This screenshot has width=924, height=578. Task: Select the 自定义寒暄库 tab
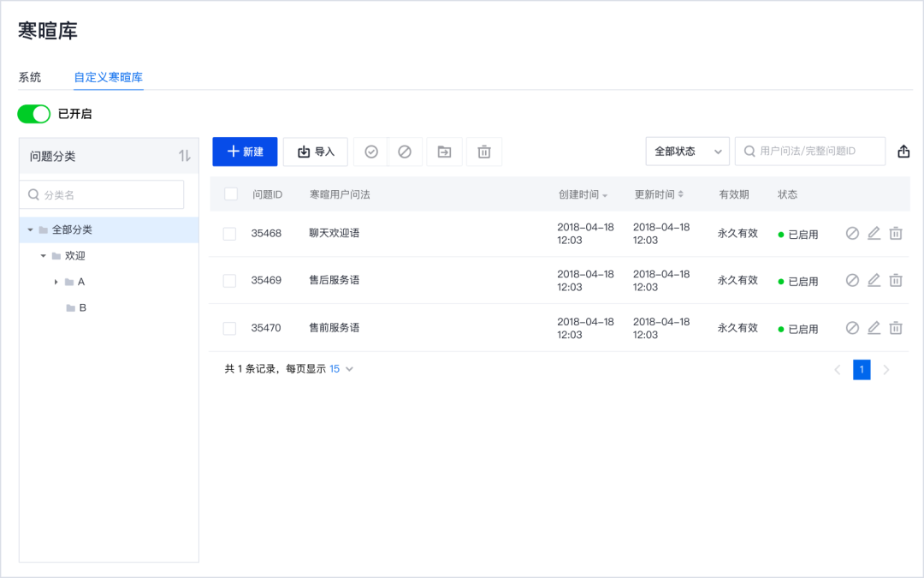[108, 77]
